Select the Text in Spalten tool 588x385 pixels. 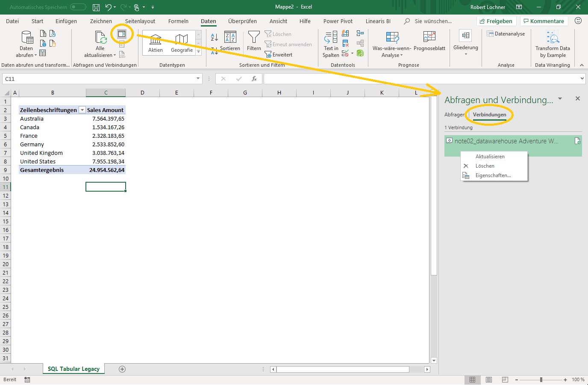(x=330, y=43)
